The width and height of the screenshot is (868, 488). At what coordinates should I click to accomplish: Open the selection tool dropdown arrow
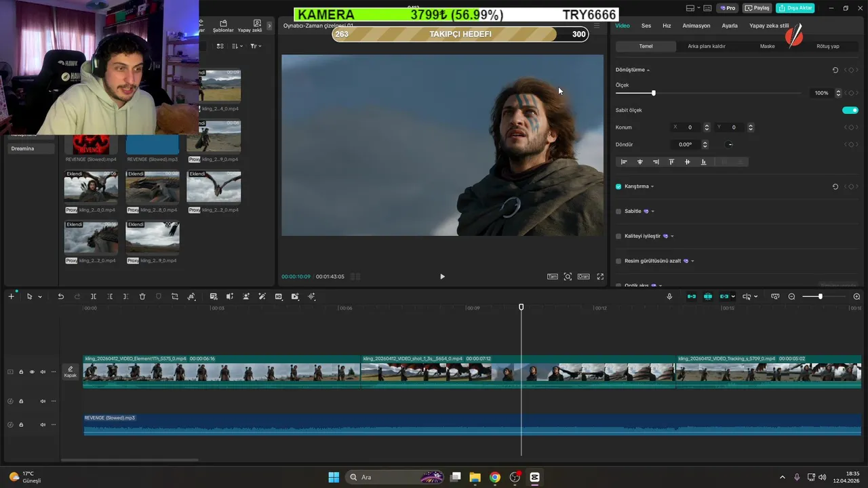point(40,297)
